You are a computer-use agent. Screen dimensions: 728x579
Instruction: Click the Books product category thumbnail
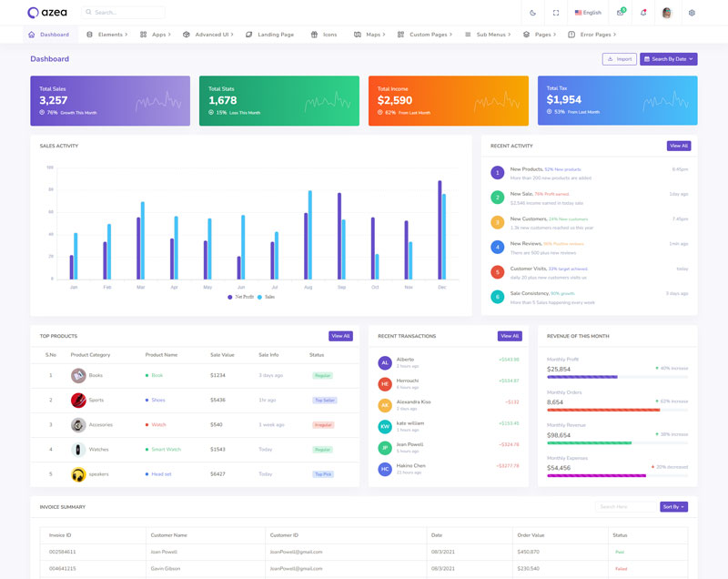pos(78,375)
